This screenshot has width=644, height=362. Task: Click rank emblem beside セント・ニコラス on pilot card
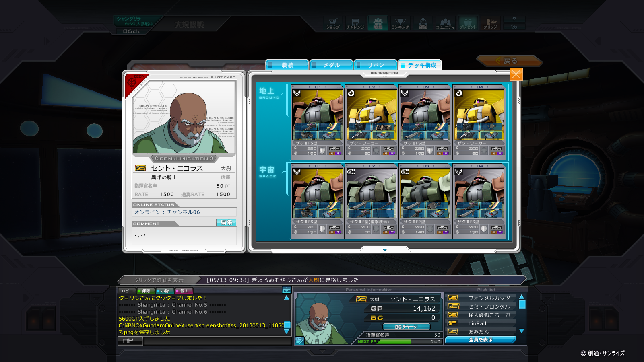(x=140, y=168)
